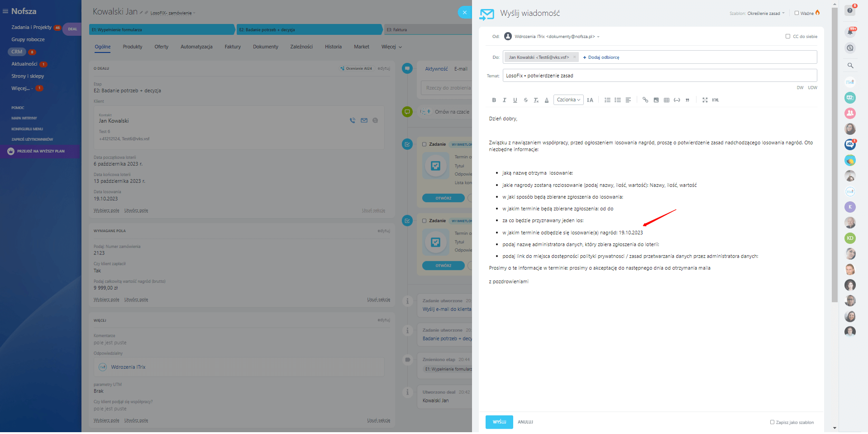Screen dimensions: 868x434
Task: Open the Faktury tab
Action: tap(233, 47)
